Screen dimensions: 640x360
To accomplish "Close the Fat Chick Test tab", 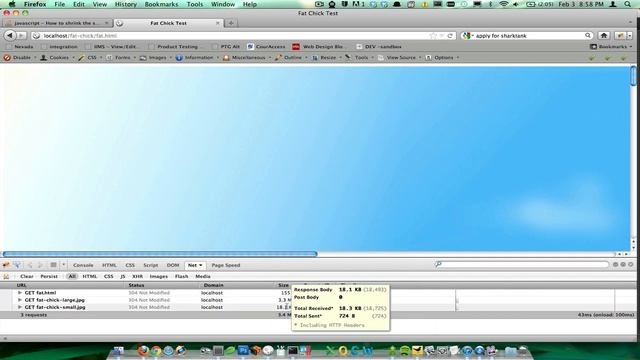I will point(217,23).
